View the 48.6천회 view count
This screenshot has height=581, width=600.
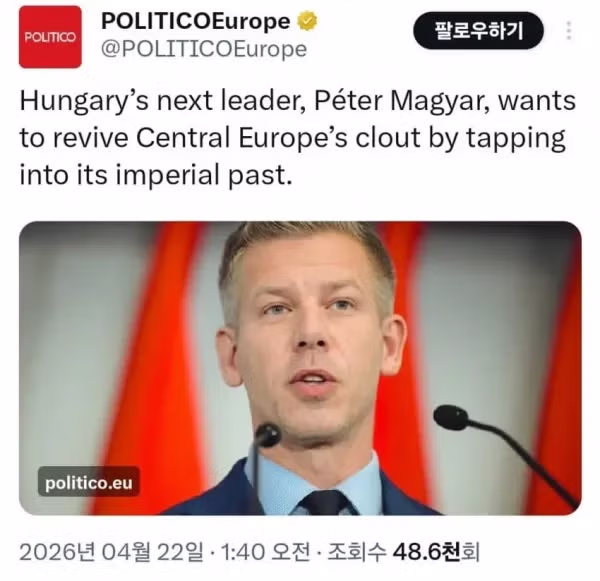436,552
